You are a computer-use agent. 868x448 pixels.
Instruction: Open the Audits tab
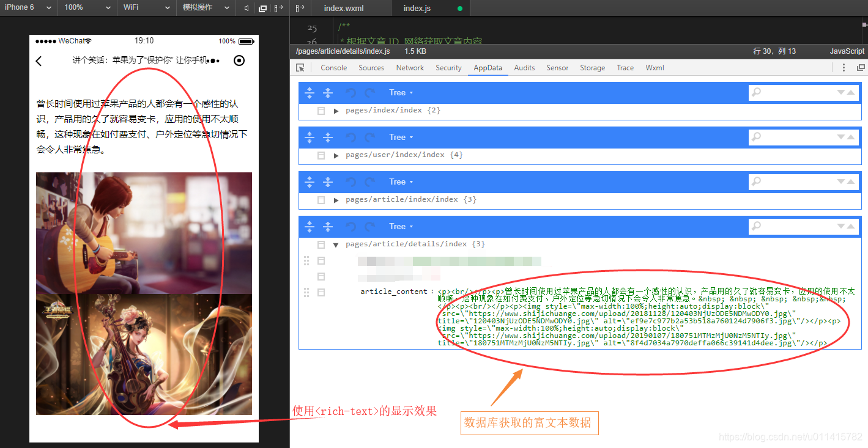tap(524, 68)
